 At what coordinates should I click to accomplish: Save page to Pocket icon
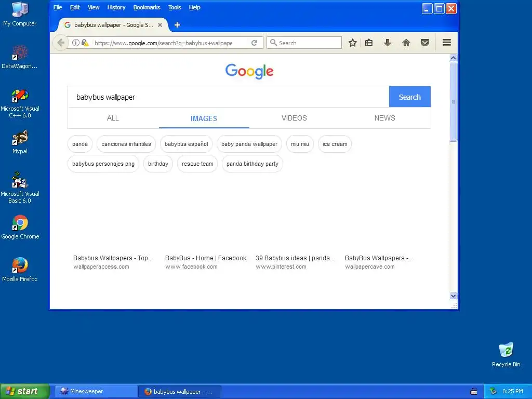425,43
